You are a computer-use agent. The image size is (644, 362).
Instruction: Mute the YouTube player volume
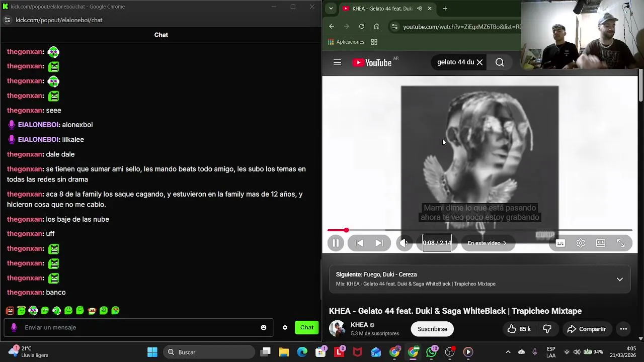coord(404,243)
